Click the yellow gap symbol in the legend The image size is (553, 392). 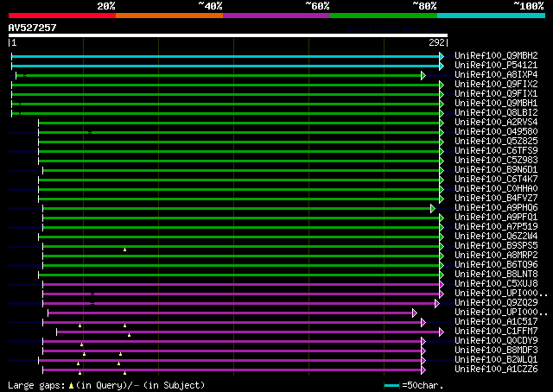[71, 386]
